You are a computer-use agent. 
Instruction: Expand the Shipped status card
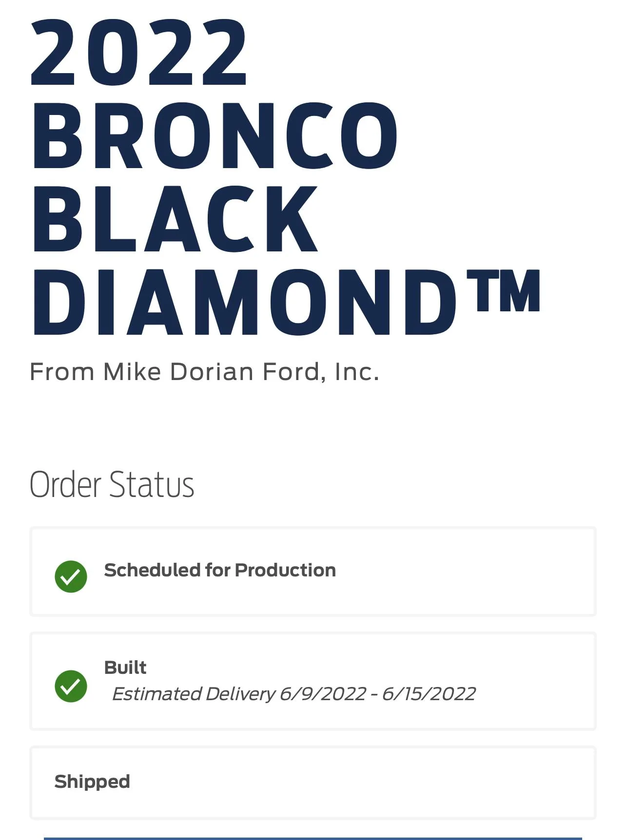(x=313, y=783)
